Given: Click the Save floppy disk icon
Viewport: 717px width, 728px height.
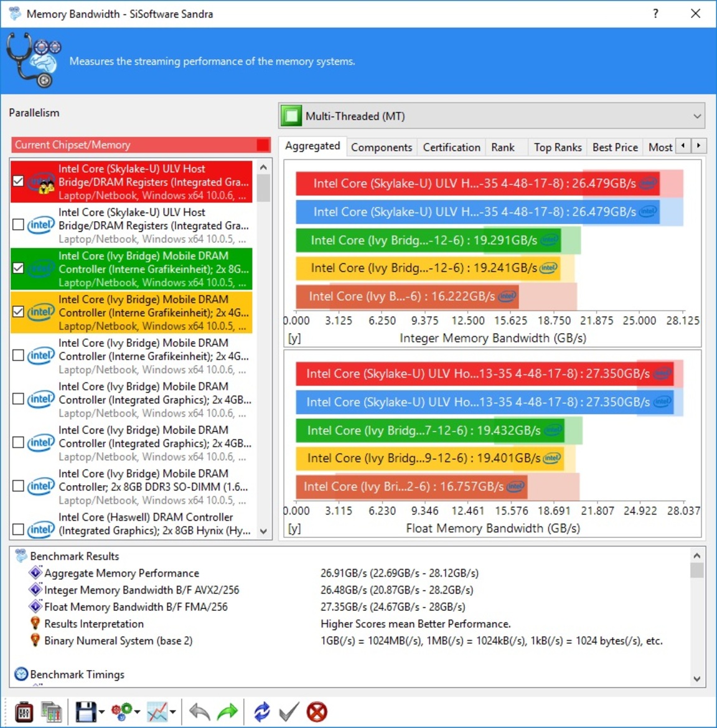Looking at the screenshot, I should point(85,712).
